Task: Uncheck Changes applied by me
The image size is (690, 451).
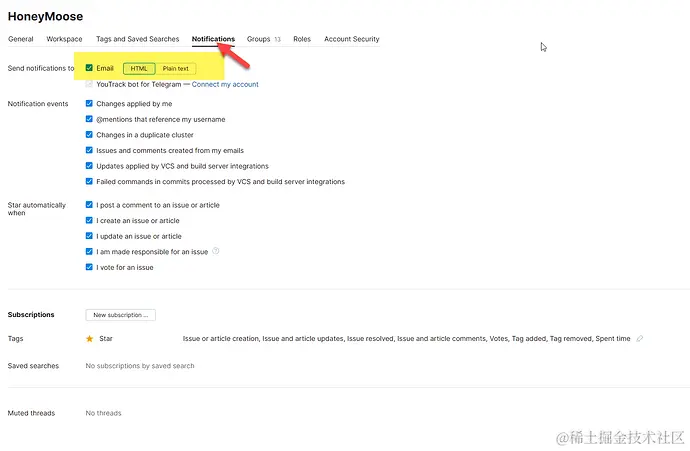Action: click(89, 103)
